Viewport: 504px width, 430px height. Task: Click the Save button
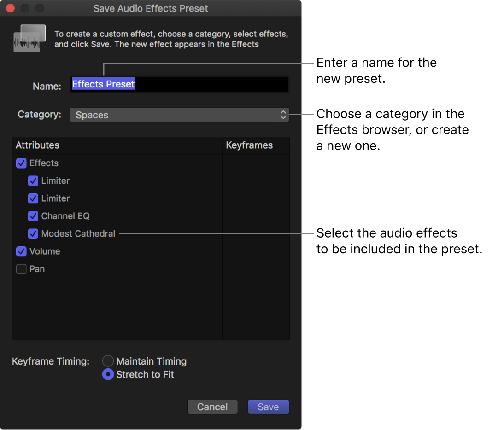tap(268, 407)
